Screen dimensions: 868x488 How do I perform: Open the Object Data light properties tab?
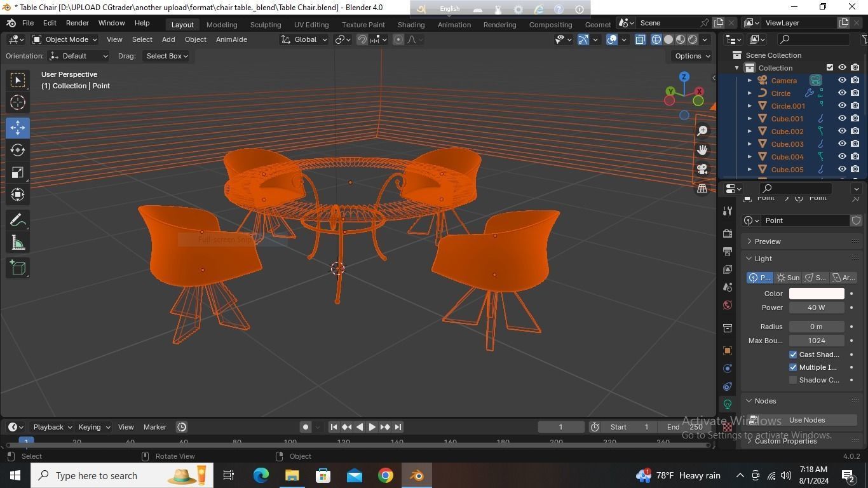(x=728, y=404)
